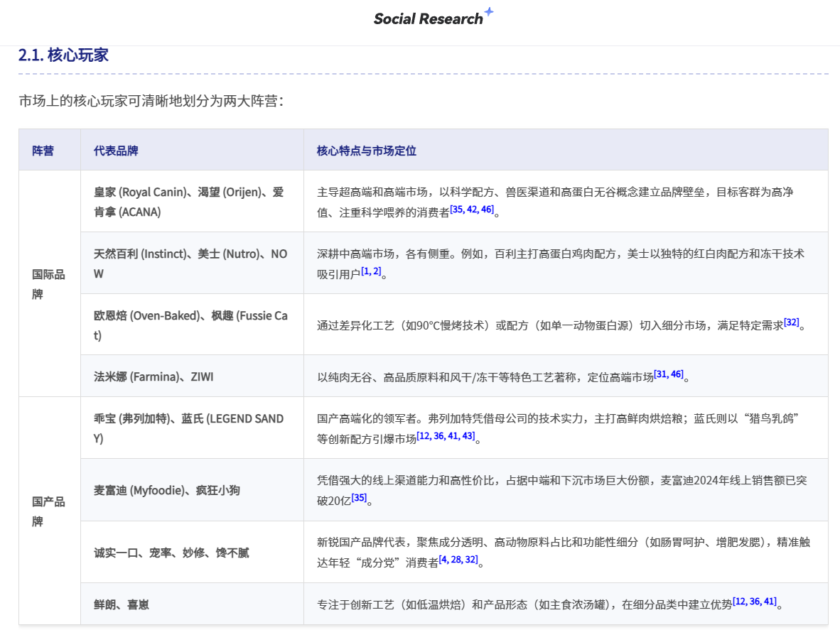The height and width of the screenshot is (630, 840).
Task: Open citation [35, 42, 46] in Royal Canin row
Action: click(x=472, y=210)
